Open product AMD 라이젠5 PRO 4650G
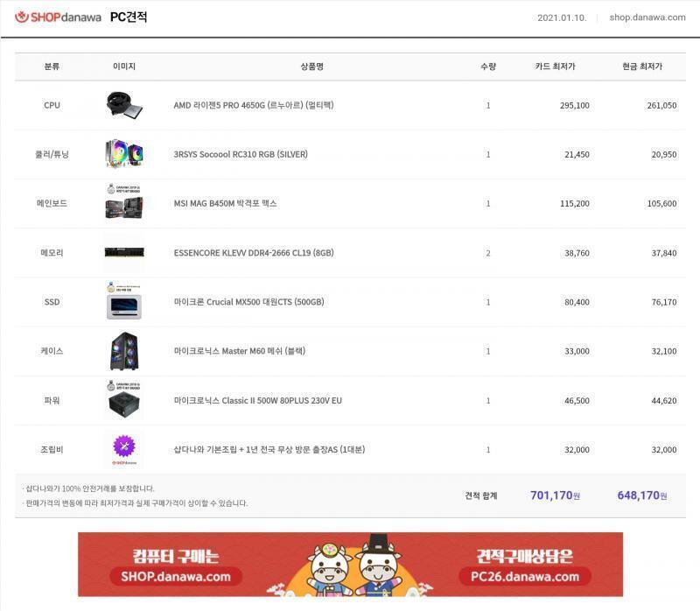 (254, 105)
